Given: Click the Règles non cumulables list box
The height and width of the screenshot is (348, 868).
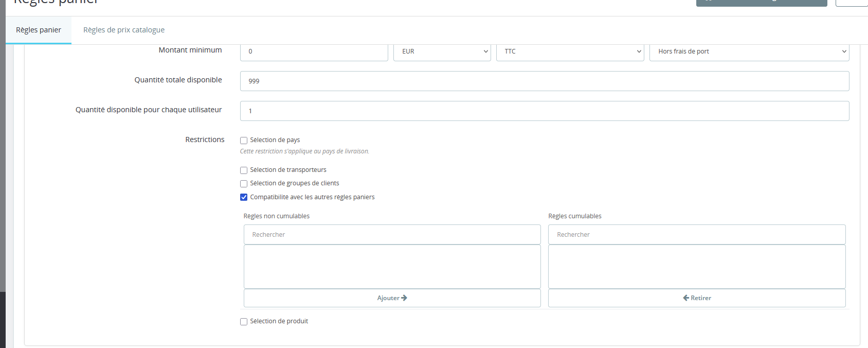Looking at the screenshot, I should (392, 267).
